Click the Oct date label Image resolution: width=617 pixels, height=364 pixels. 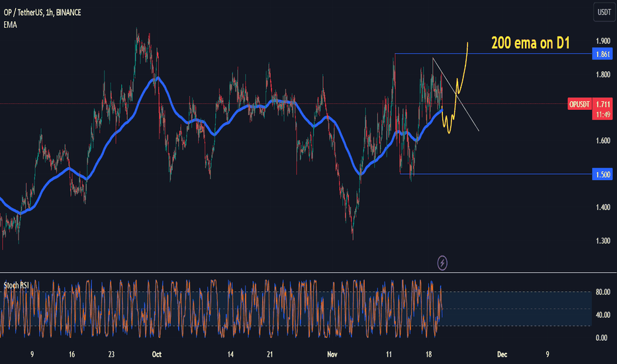(157, 354)
